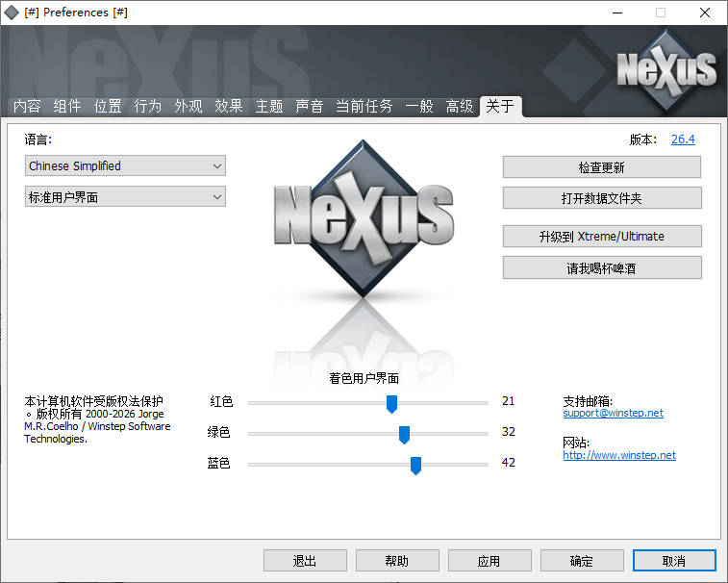Click the copyright notice text

pyautogui.click(x=97, y=419)
